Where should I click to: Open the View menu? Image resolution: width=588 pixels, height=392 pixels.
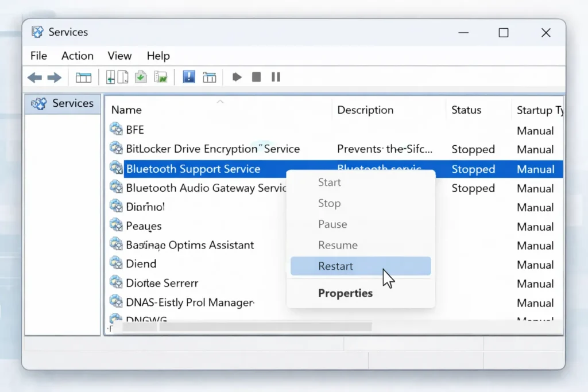coord(119,56)
